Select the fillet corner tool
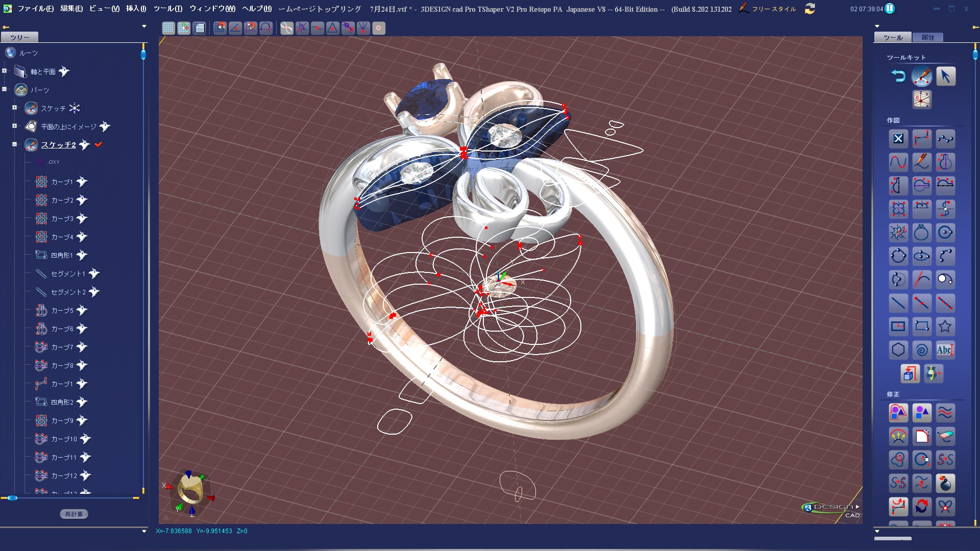This screenshot has width=980, height=551. tap(922, 436)
